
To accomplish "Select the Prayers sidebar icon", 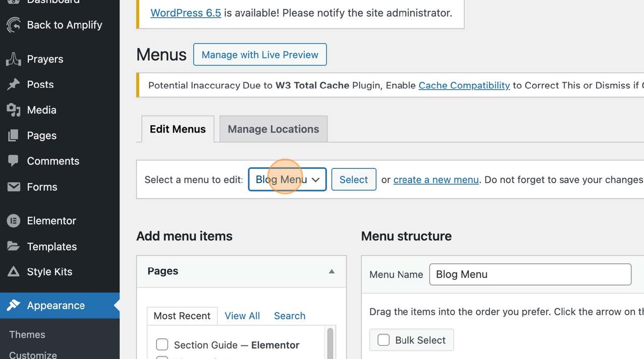I will pos(14,59).
